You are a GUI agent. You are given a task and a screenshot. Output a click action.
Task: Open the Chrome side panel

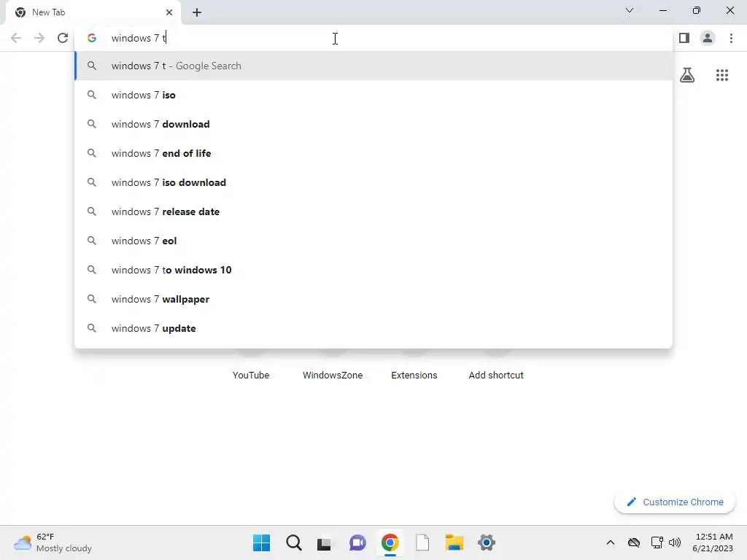(x=684, y=38)
